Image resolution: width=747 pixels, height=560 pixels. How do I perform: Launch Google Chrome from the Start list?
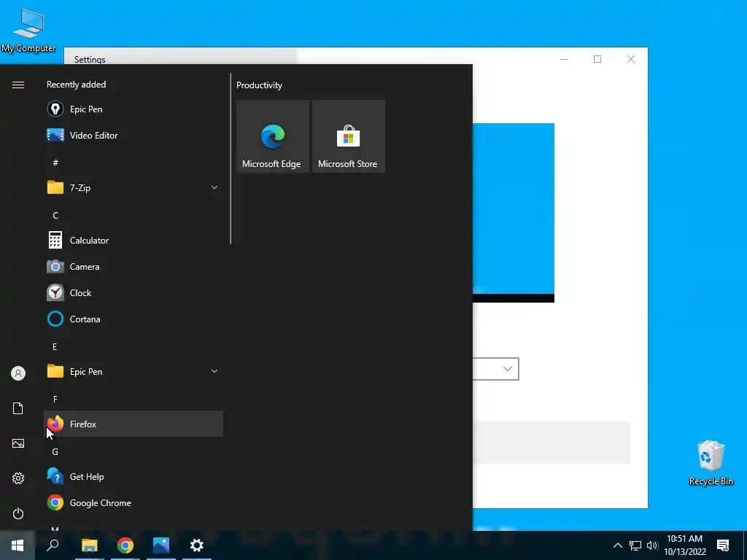click(133, 503)
